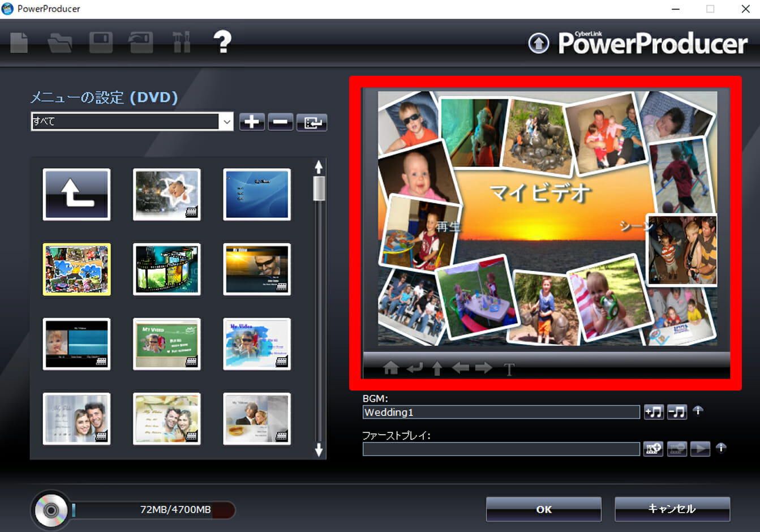
Task: Click the right arrow icon in preview bar
Action: click(x=484, y=368)
